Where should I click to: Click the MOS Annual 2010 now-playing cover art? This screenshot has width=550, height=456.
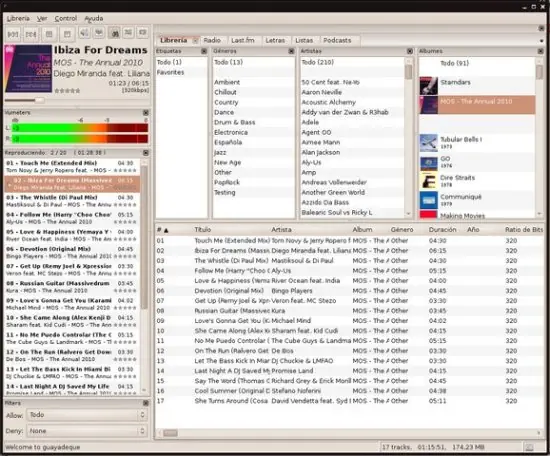tap(28, 68)
